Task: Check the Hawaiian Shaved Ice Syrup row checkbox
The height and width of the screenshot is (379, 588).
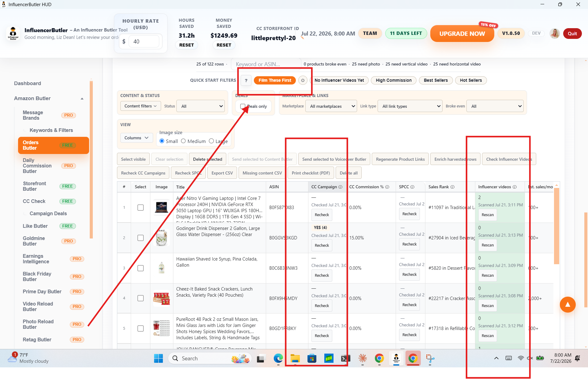Action: [x=141, y=268]
